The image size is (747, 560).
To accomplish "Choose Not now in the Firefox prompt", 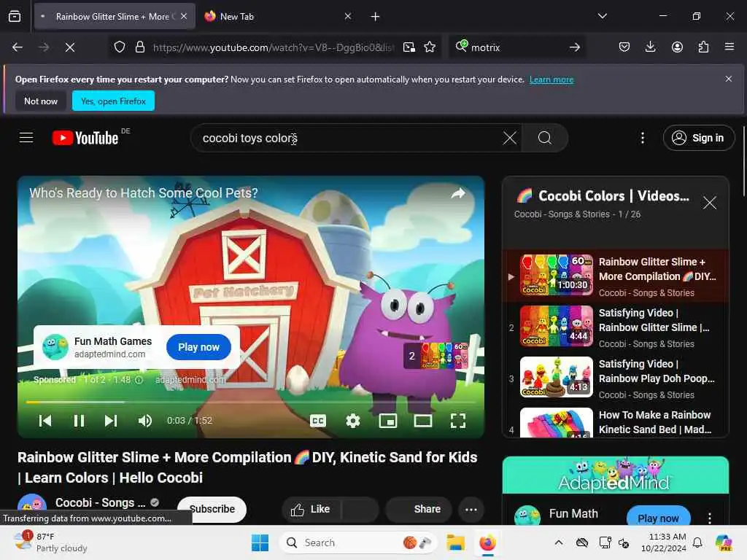I will pyautogui.click(x=41, y=101).
